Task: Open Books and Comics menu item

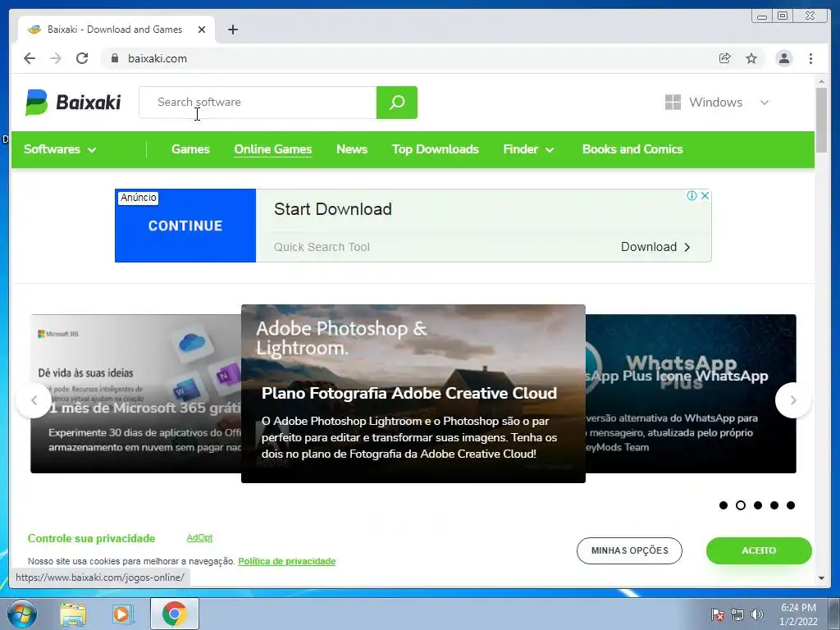Action: [x=632, y=149]
